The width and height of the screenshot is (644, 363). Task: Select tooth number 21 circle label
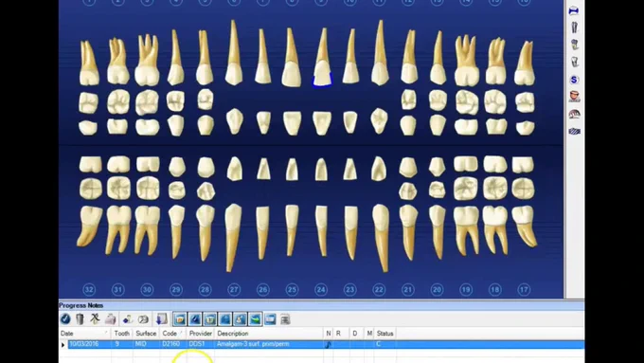tap(407, 290)
